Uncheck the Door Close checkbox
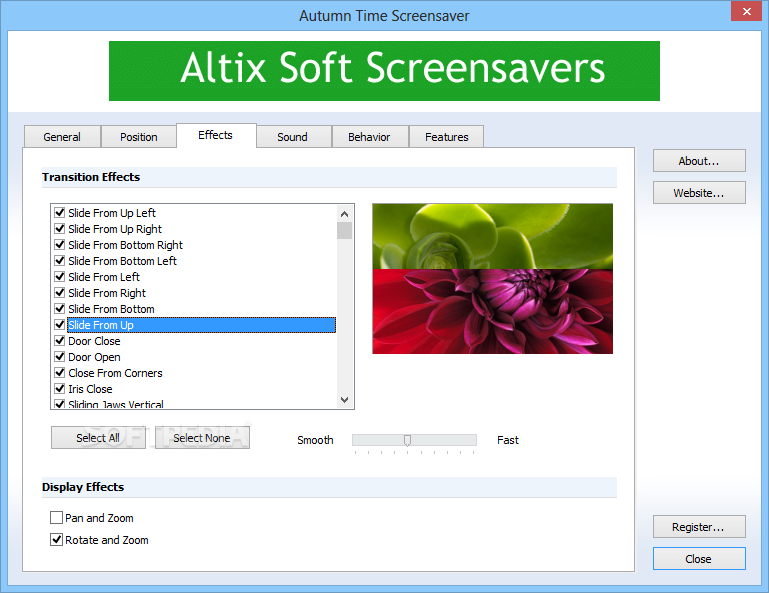 60,340
